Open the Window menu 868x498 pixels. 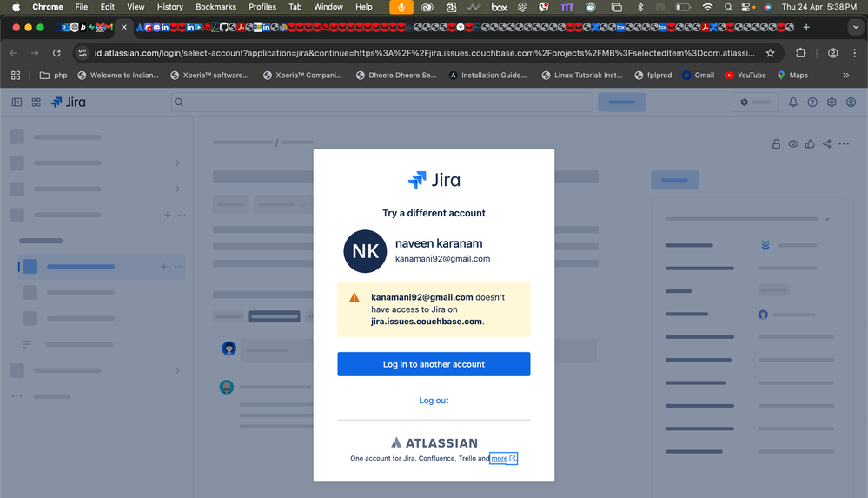(328, 7)
